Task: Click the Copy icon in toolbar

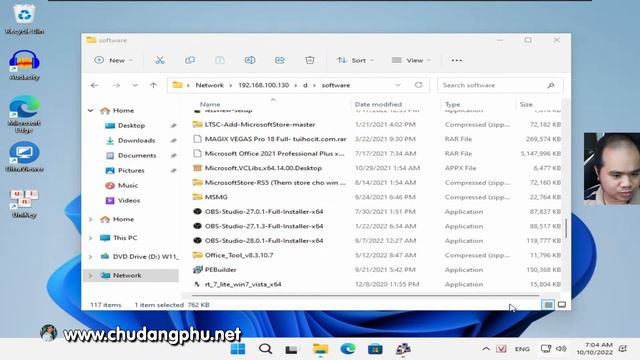Action: (190, 60)
